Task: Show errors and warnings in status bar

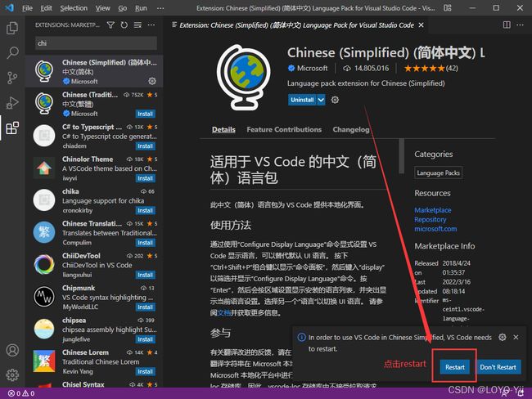Action: 21,393
